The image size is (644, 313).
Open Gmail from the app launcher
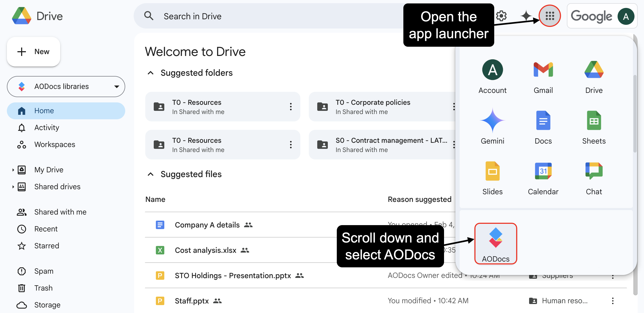pyautogui.click(x=543, y=77)
